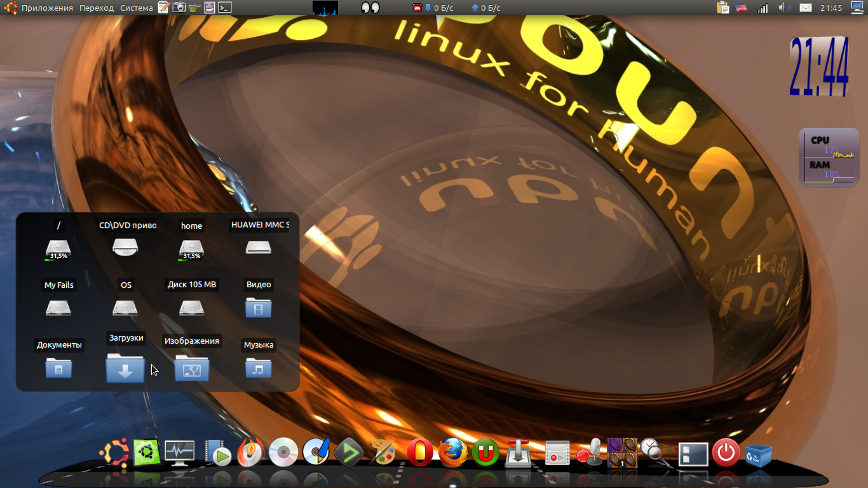Click the green pistol launcher in top panel
868x488 pixels.
click(x=194, y=8)
